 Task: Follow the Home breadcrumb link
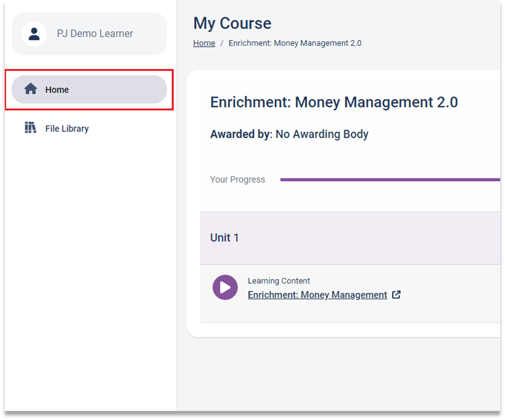[x=204, y=43]
